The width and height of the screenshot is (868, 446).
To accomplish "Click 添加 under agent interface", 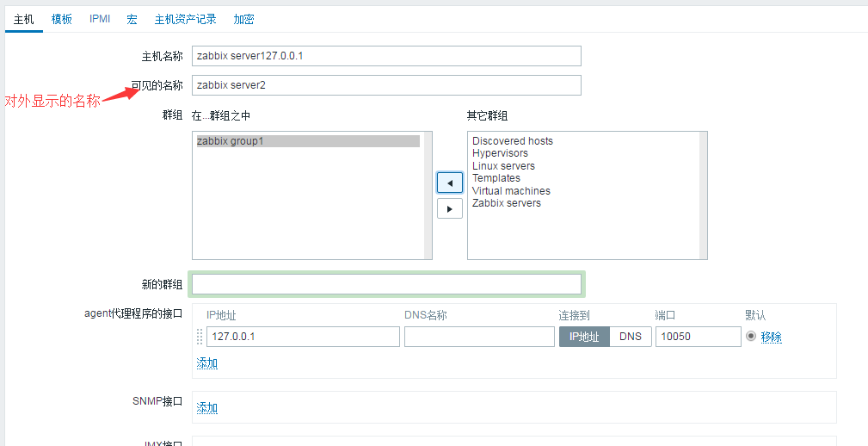I will tap(207, 363).
